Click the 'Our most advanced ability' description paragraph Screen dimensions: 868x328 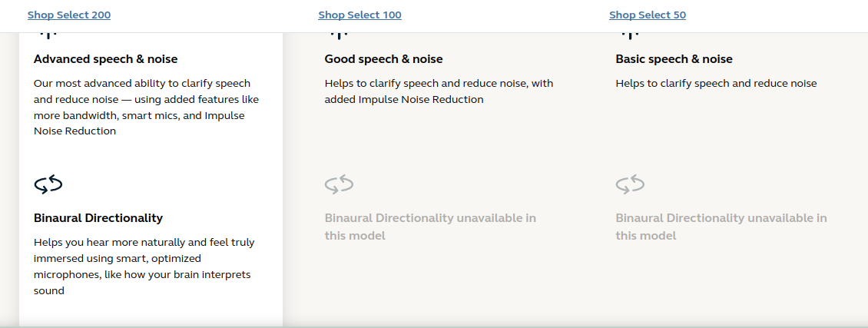point(146,108)
